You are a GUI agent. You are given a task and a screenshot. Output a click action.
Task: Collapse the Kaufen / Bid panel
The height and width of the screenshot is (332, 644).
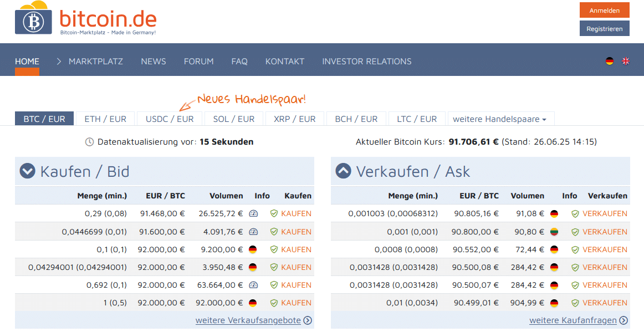click(x=28, y=171)
